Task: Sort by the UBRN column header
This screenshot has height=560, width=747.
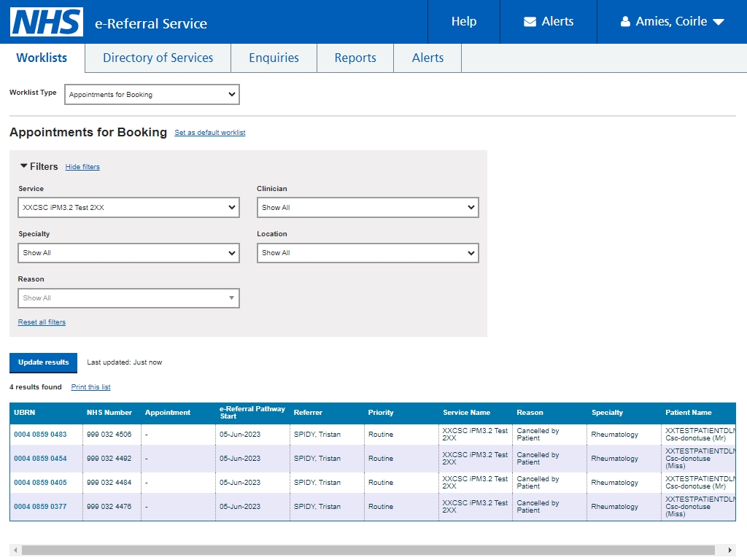Action: 24,413
